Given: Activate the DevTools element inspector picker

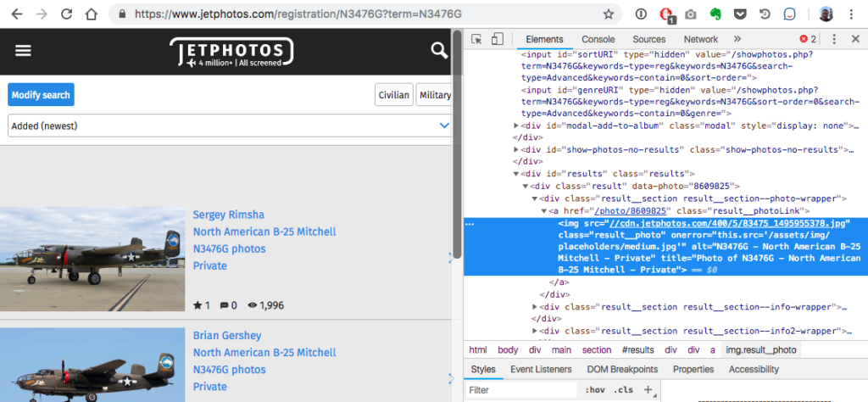Looking at the screenshot, I should pyautogui.click(x=476, y=39).
